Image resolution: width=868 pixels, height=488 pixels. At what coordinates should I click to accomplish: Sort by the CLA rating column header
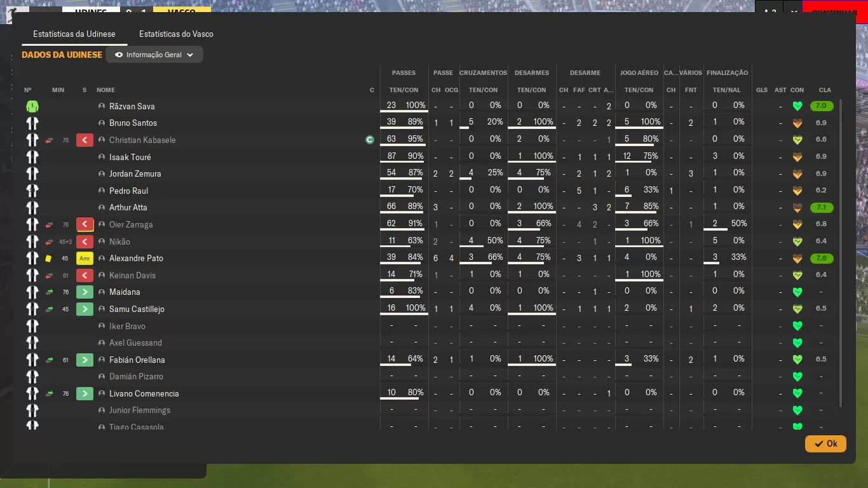click(825, 90)
